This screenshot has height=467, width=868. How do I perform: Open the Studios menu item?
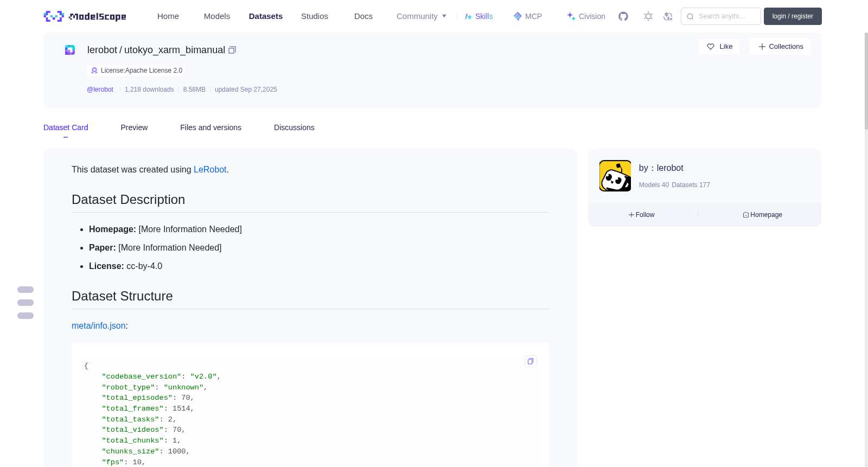[x=315, y=16]
